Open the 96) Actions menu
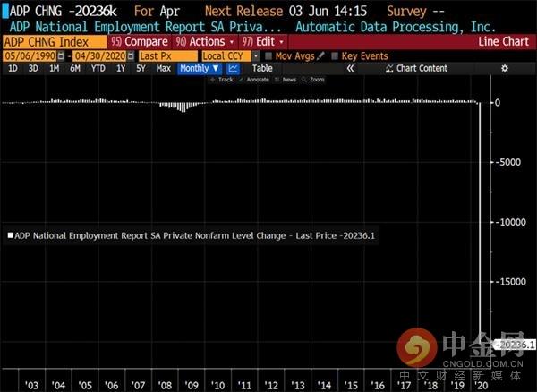 [x=205, y=42]
